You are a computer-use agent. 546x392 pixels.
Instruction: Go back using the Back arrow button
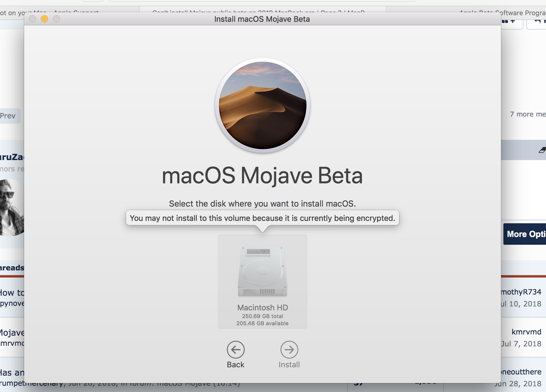click(x=236, y=350)
